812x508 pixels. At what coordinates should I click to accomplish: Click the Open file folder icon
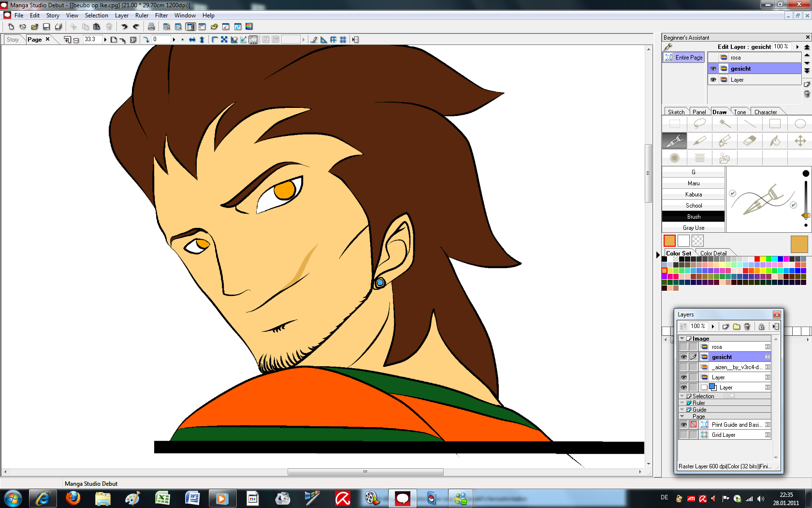coord(35,27)
